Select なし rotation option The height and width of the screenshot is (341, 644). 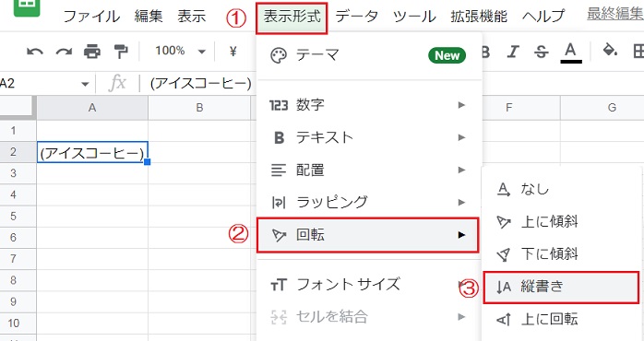click(561, 189)
